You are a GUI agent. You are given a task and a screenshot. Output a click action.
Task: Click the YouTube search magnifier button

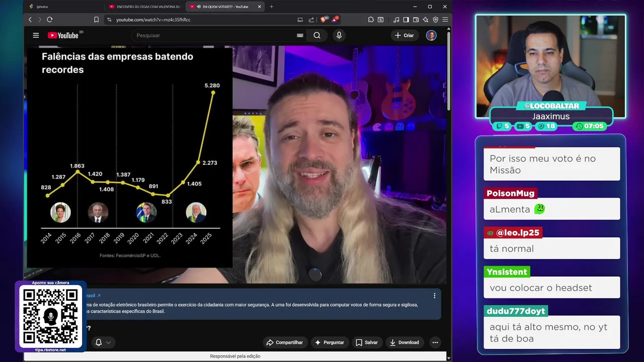click(317, 35)
